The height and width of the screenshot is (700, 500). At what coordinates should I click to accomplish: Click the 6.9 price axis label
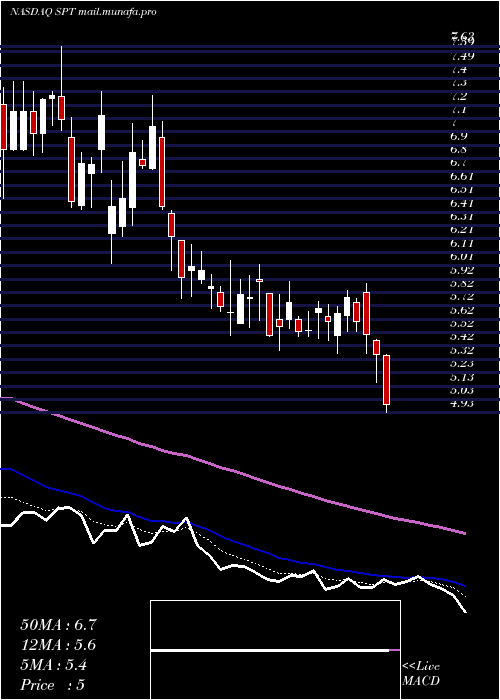pyautogui.click(x=459, y=136)
